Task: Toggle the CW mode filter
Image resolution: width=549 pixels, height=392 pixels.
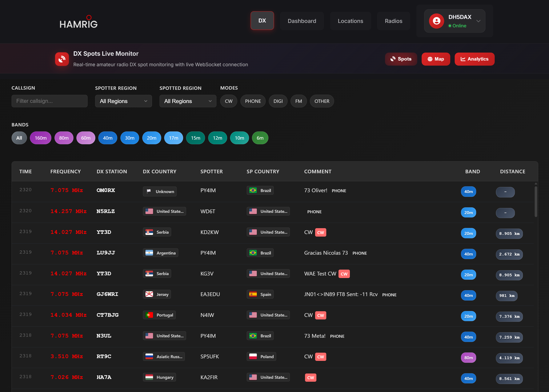Action: click(x=229, y=101)
